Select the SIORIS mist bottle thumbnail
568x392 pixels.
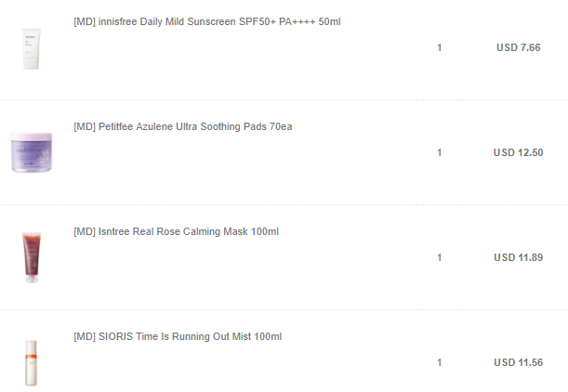[32, 362]
